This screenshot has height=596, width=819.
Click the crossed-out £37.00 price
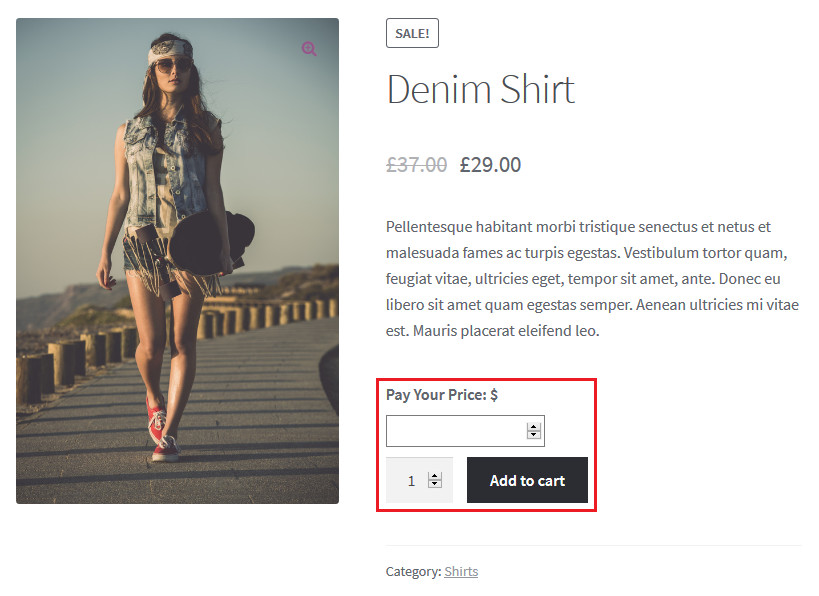click(416, 165)
